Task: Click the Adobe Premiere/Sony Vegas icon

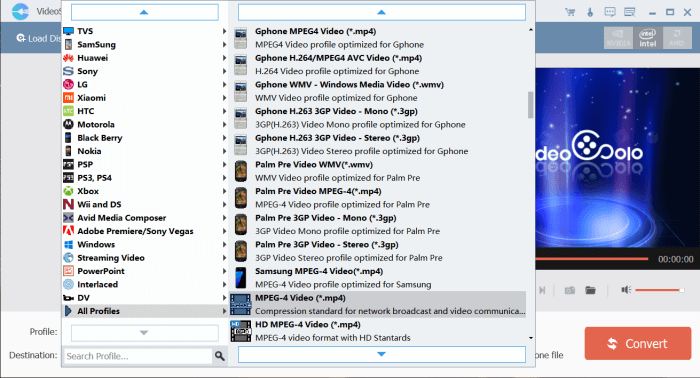Action: (x=68, y=231)
